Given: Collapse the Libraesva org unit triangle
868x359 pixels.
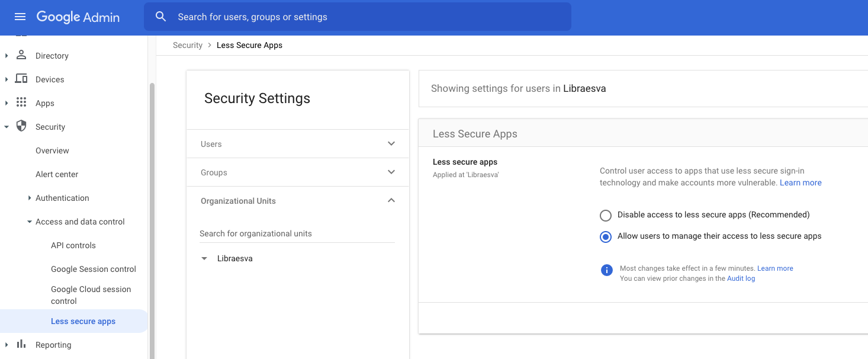Looking at the screenshot, I should pyautogui.click(x=204, y=259).
